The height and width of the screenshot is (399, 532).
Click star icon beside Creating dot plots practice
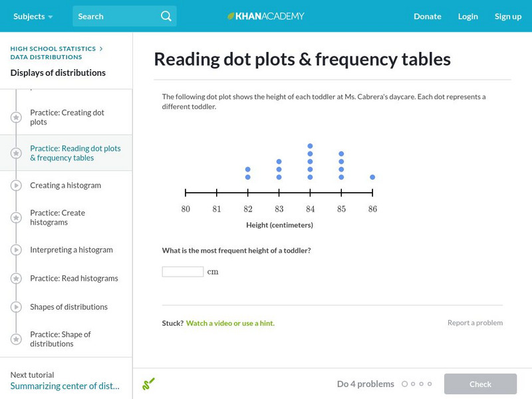[16, 118]
